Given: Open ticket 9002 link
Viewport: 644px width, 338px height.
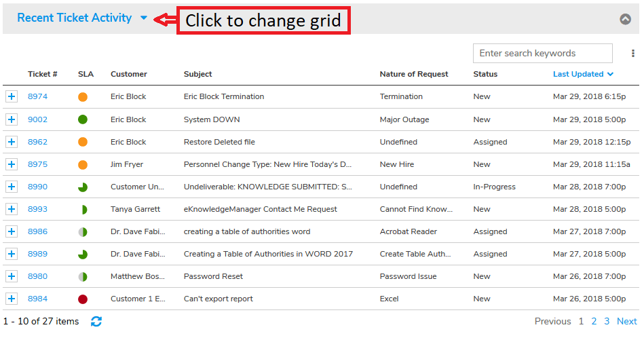Looking at the screenshot, I should point(37,119).
